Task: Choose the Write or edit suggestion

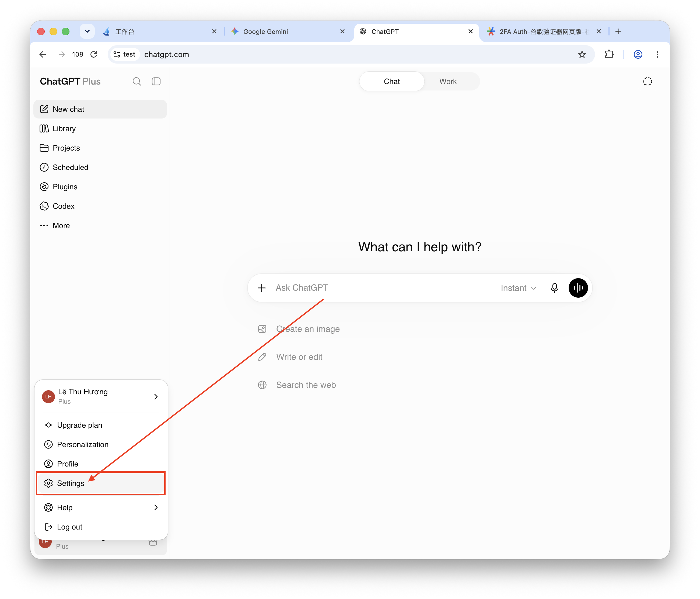Action: pos(290,357)
